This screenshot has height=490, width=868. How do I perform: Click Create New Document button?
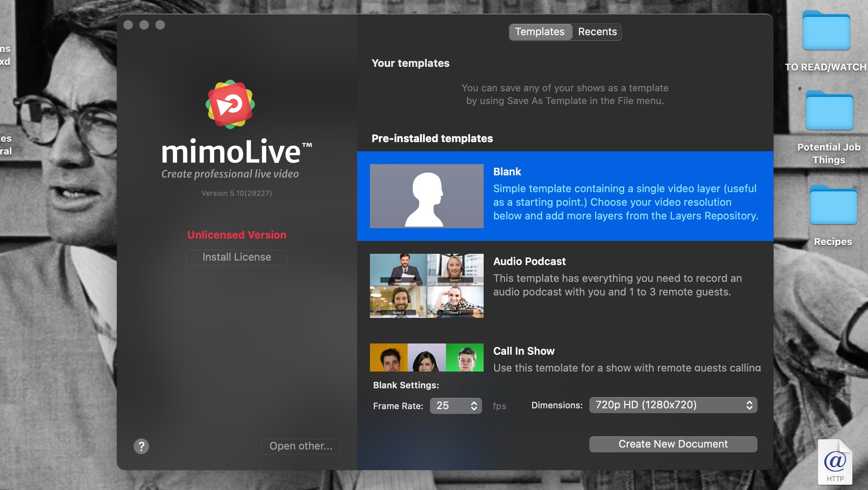673,444
